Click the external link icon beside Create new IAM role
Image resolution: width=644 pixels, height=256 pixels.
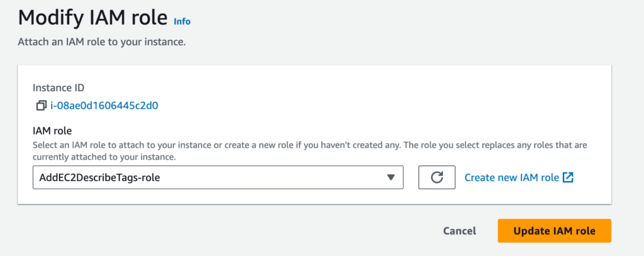pos(568,177)
